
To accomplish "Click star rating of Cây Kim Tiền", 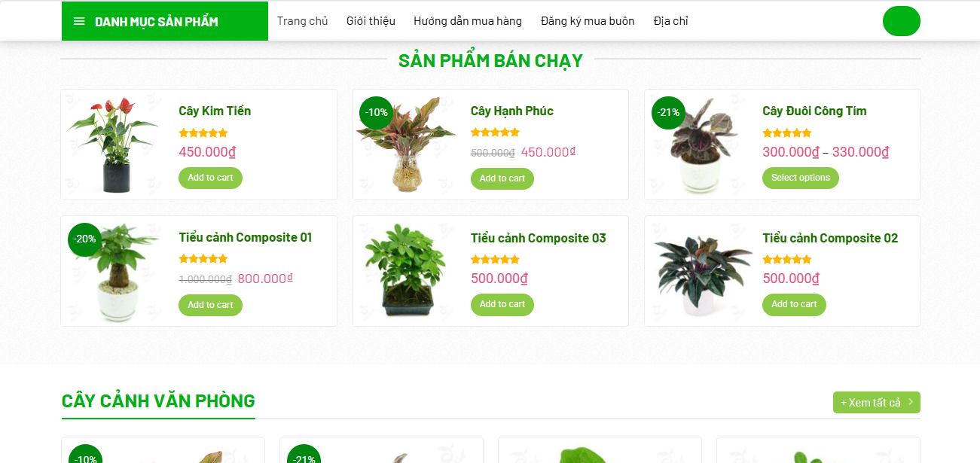I will 203,133.
